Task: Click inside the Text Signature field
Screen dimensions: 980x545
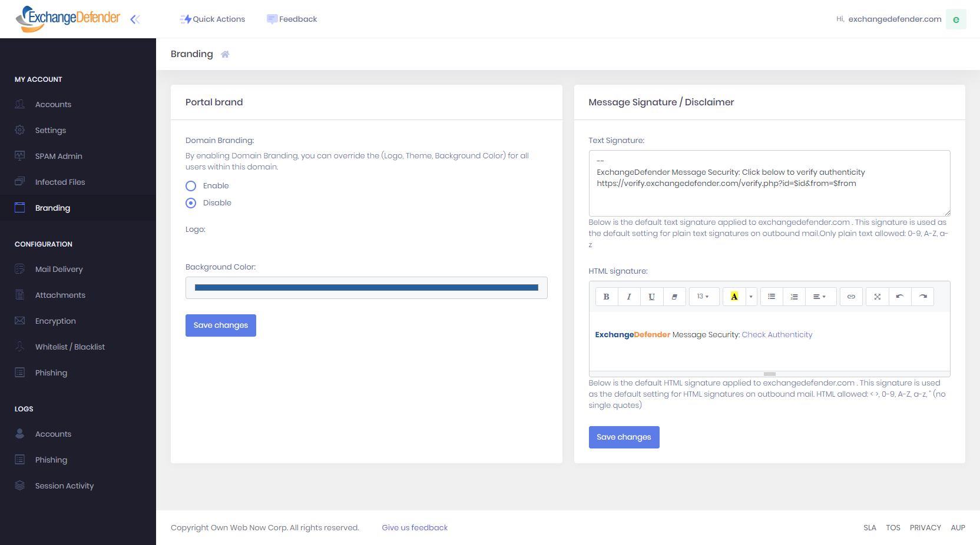Action: point(769,183)
